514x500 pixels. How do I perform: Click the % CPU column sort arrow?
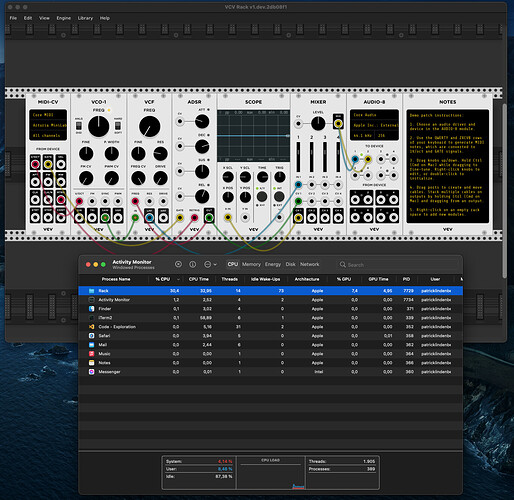(178, 279)
